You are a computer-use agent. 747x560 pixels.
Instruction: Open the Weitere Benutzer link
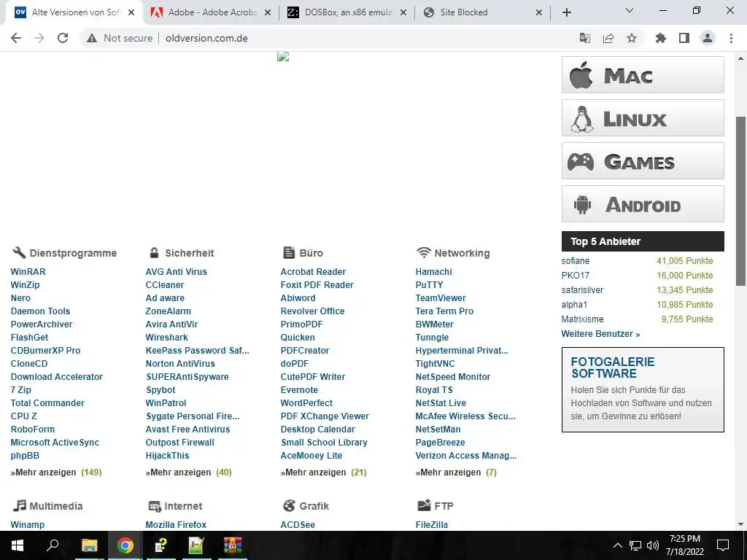600,334
